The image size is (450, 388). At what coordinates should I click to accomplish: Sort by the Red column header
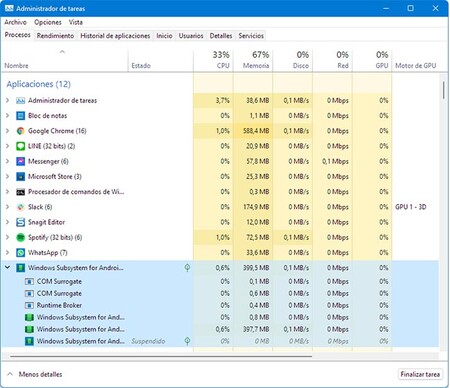[332, 60]
